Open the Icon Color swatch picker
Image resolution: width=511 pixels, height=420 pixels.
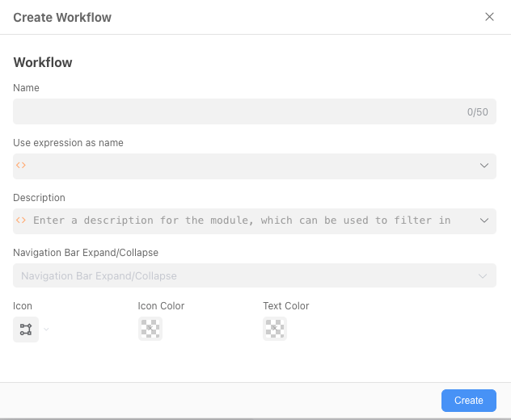(150, 329)
